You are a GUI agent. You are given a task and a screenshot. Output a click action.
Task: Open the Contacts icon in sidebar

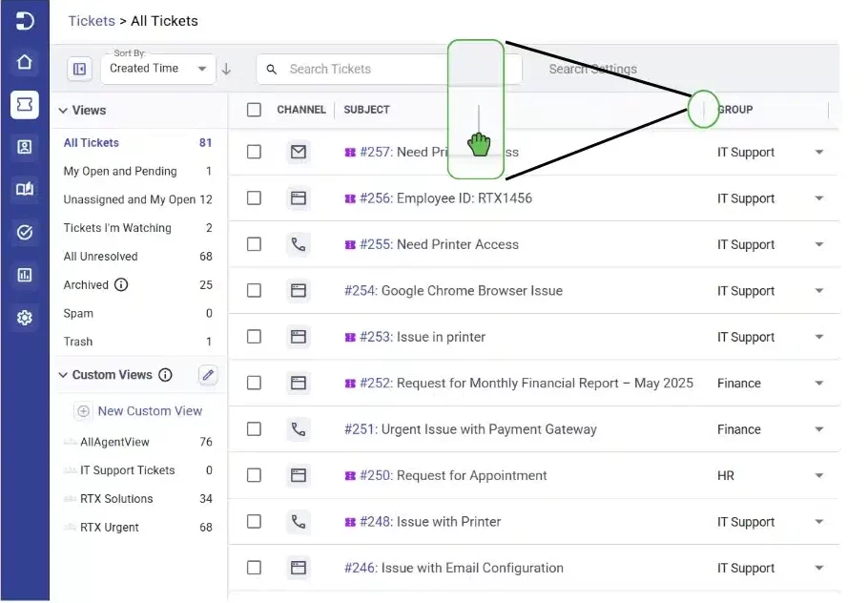point(25,147)
